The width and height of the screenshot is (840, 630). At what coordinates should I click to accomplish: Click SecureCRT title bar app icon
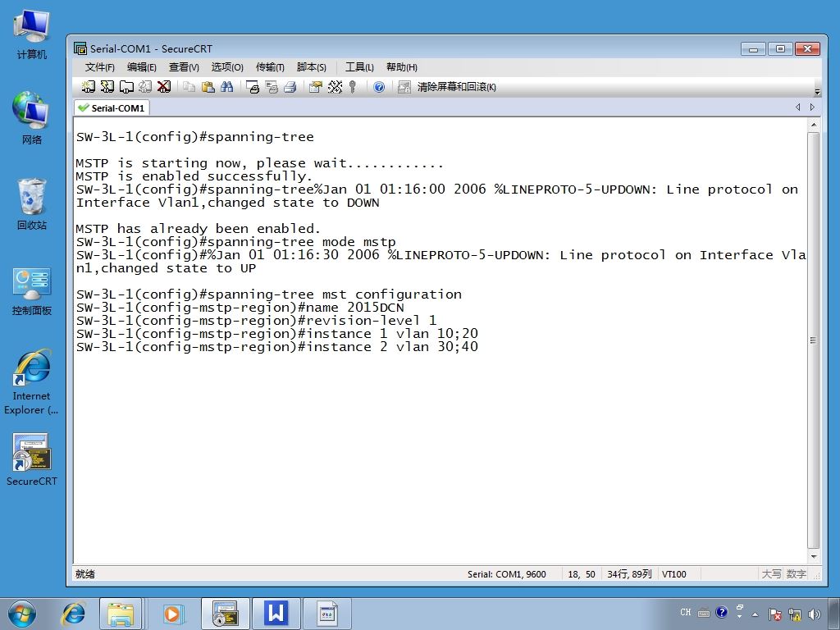click(x=80, y=48)
